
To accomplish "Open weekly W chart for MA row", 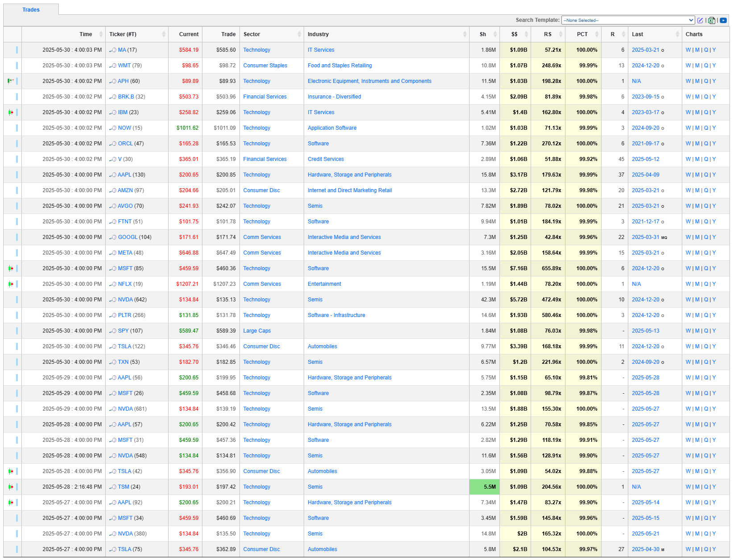I will pyautogui.click(x=688, y=50).
